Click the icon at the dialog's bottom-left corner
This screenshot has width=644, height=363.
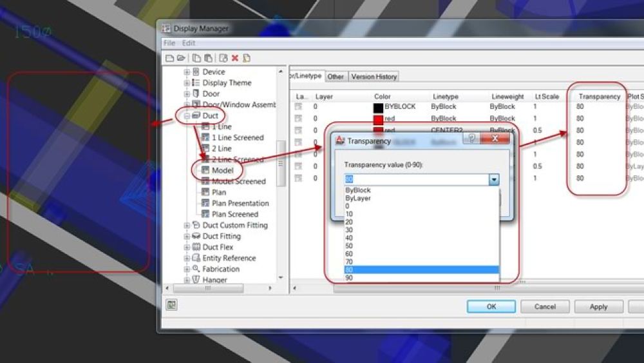pos(171,306)
